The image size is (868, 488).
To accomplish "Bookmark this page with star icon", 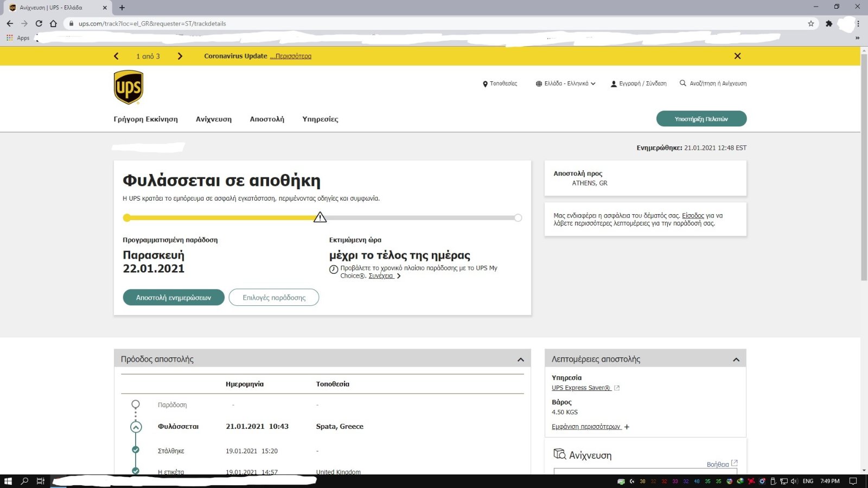I will tap(811, 23).
